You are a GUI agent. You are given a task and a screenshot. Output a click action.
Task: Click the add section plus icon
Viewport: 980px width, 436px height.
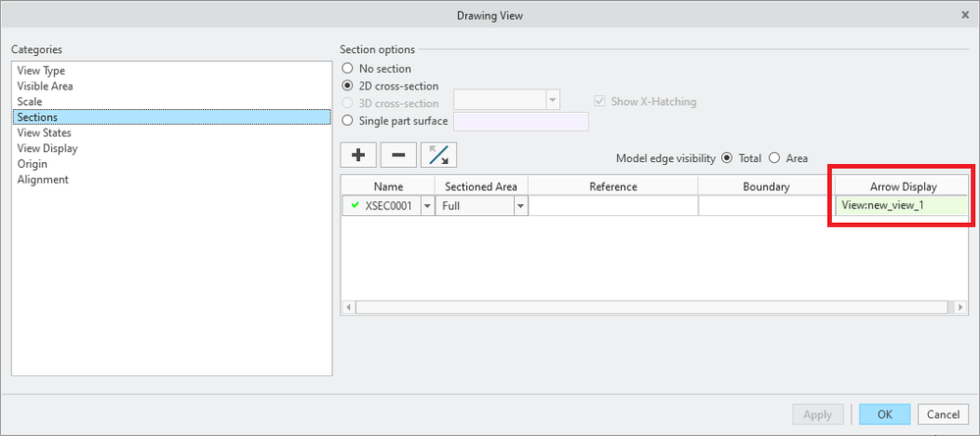[x=358, y=155]
